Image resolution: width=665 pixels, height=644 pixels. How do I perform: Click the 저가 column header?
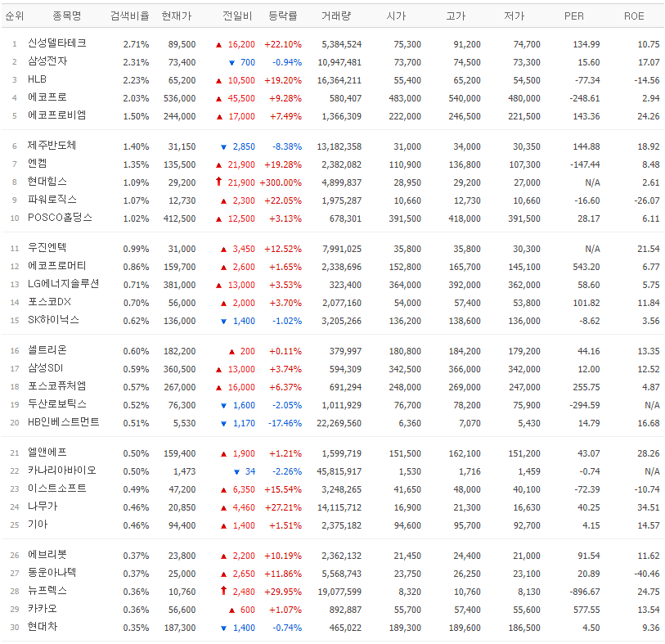(514, 16)
